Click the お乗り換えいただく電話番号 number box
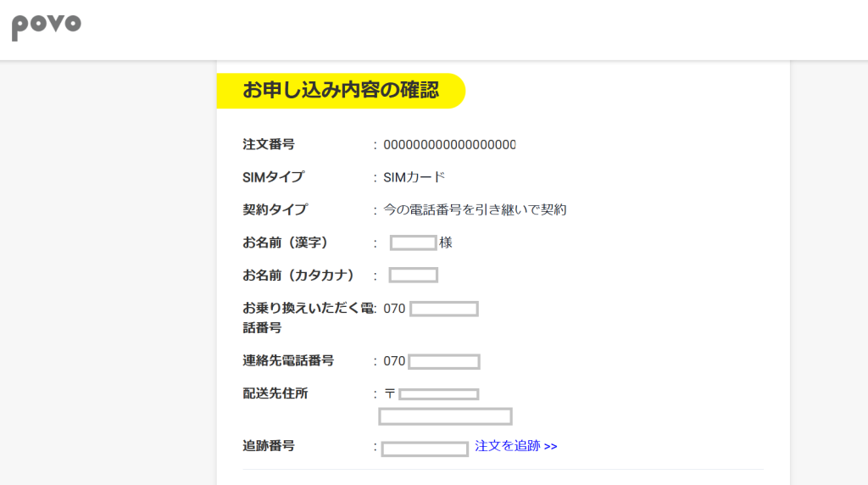This screenshot has height=485, width=868. tap(444, 309)
